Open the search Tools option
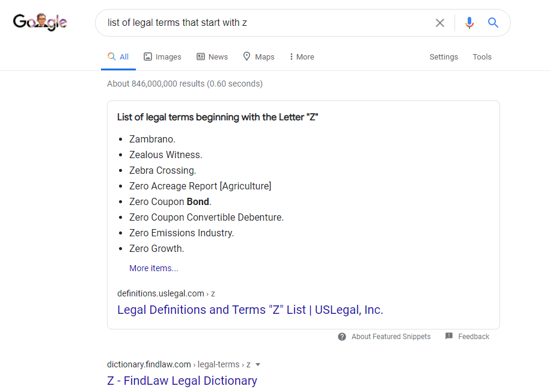The image size is (550, 392). pos(482,57)
